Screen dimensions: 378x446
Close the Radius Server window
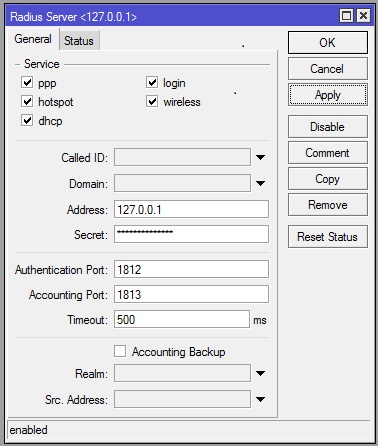click(363, 15)
